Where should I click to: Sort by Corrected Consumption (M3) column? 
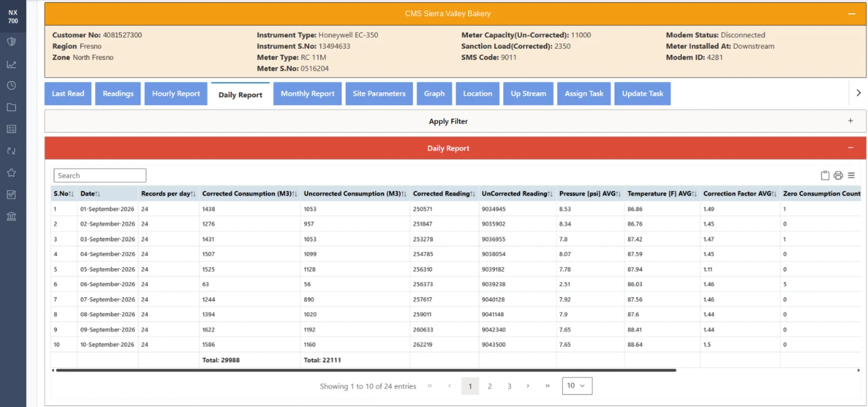point(250,193)
